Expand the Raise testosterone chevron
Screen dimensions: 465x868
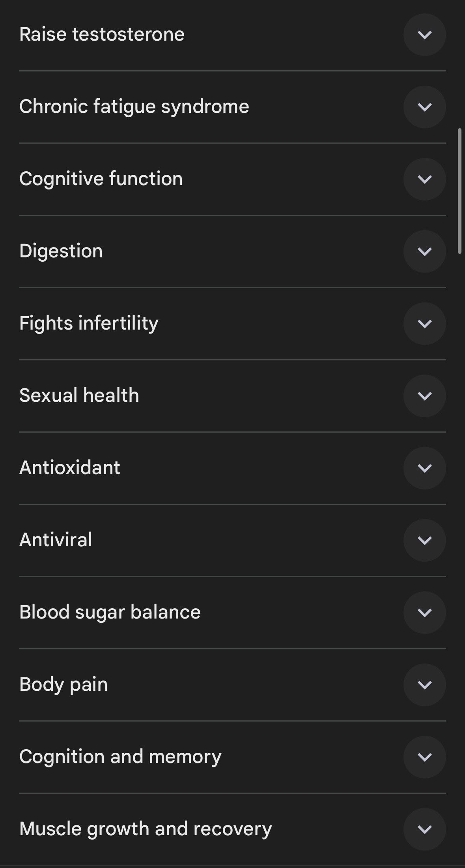click(x=424, y=35)
